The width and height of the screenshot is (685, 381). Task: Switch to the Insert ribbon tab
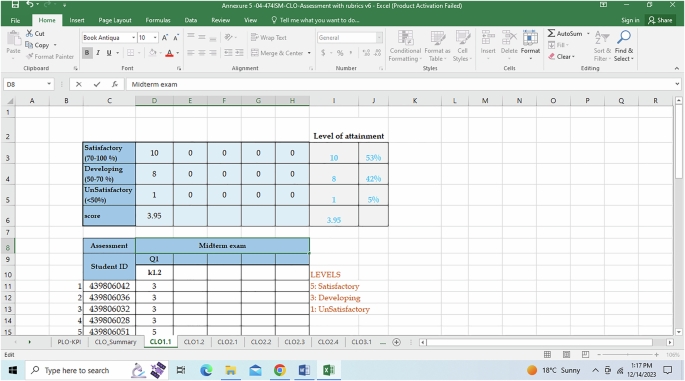77,20
